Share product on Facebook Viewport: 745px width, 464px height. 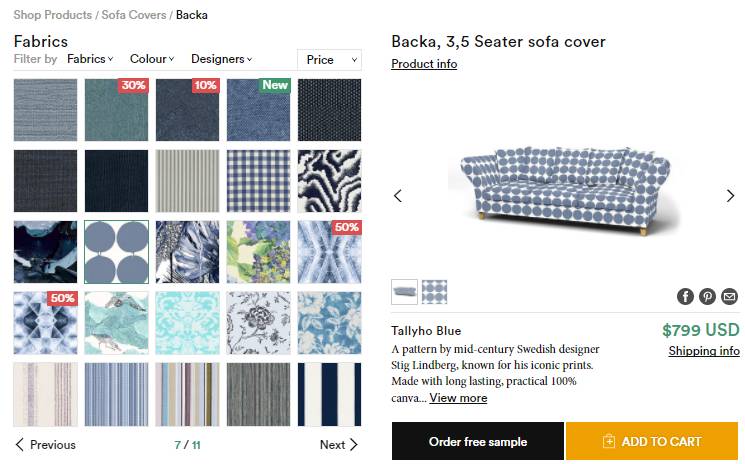685,296
